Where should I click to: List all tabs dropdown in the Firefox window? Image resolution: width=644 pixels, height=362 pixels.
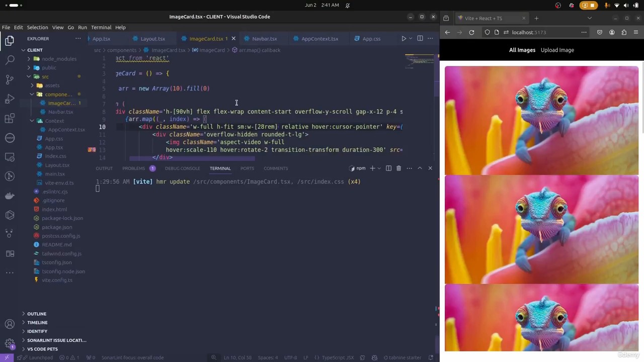point(590,18)
